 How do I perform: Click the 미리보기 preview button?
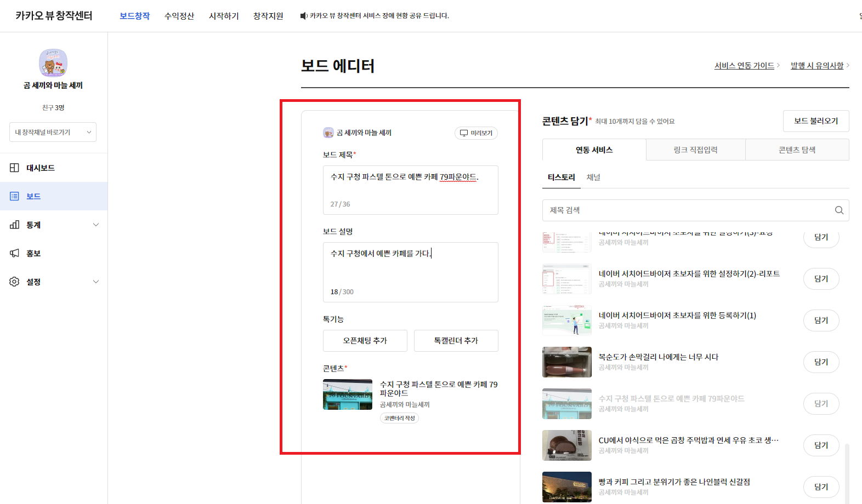476,133
